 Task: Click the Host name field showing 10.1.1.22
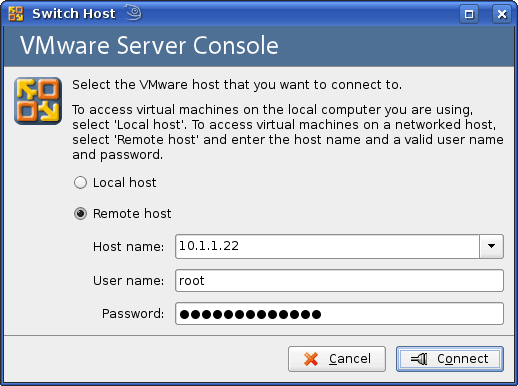point(327,246)
